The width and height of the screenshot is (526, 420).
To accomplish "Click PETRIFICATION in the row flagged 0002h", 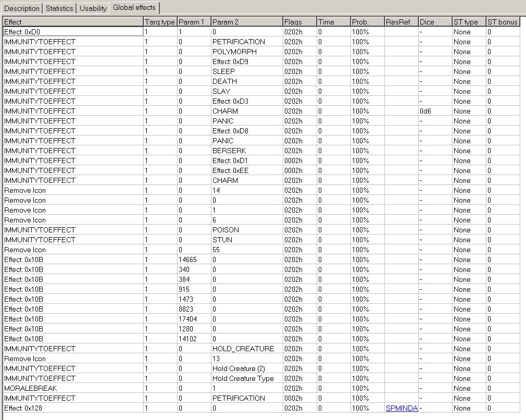I will pyautogui.click(x=247, y=399).
